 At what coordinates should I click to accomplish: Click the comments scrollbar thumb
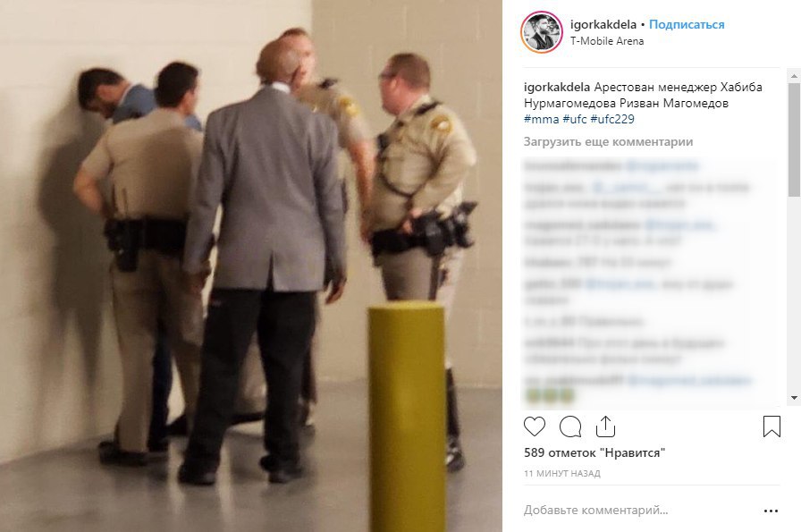(794, 139)
